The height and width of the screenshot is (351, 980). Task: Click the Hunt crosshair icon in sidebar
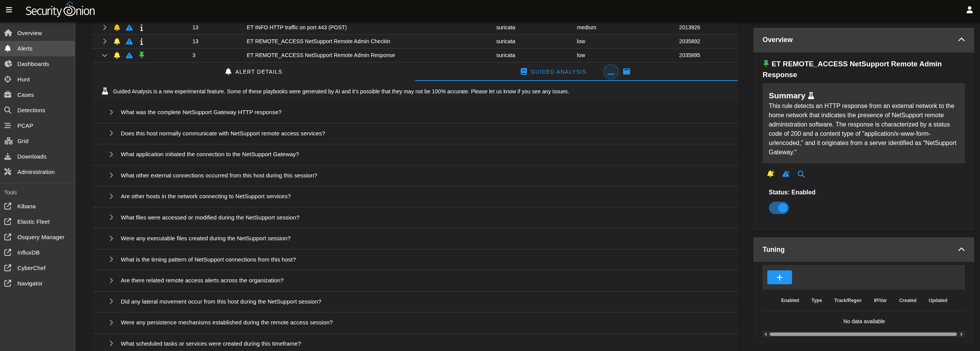[x=8, y=79]
